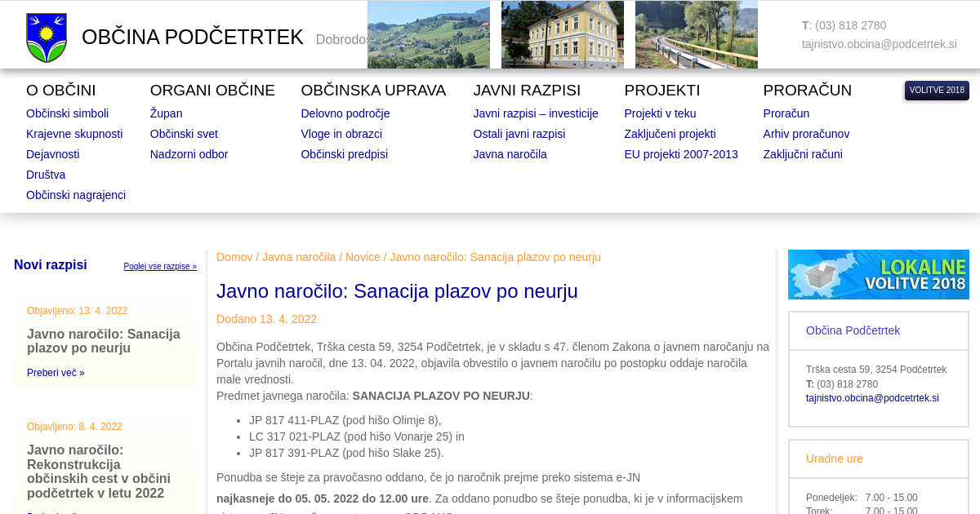Image resolution: width=980 pixels, height=514 pixels.
Task: Click Poglej vse razpise link
Action: (x=160, y=267)
